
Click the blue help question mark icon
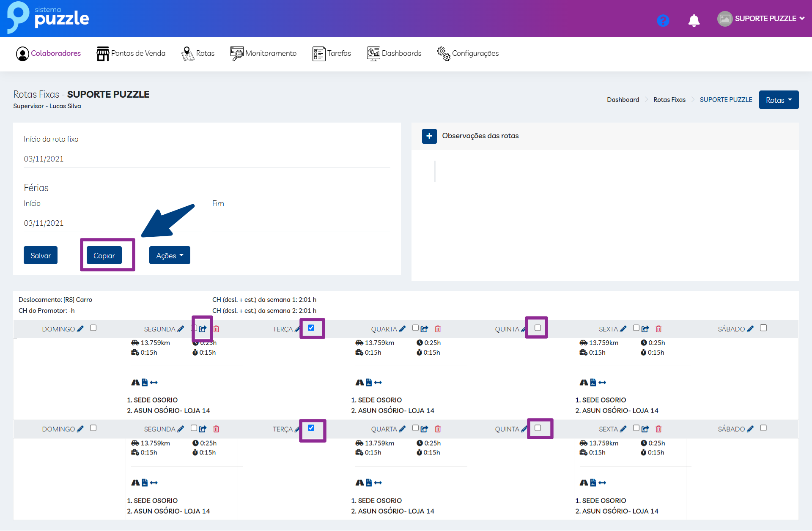click(x=663, y=20)
